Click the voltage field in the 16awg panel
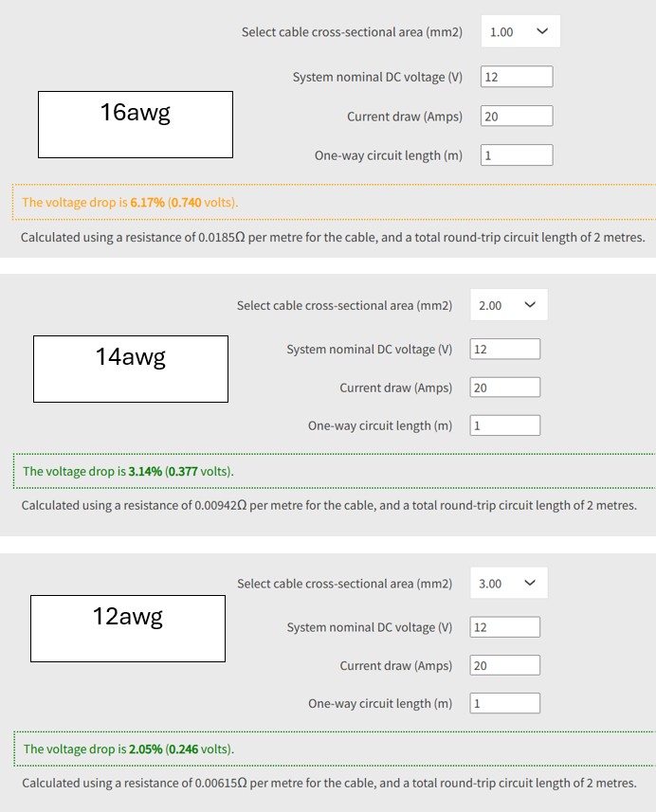This screenshot has height=812, width=656. tap(517, 78)
